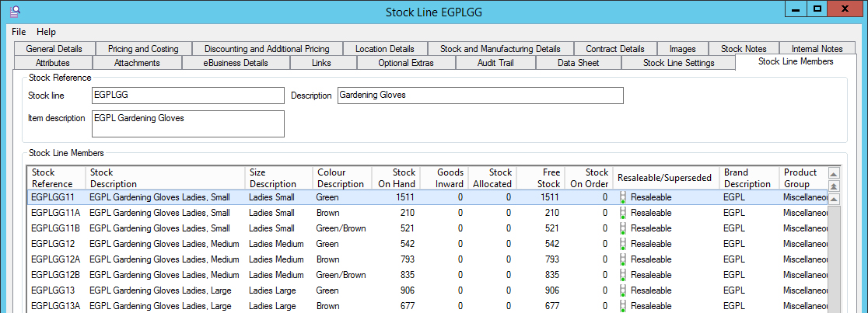868x313 pixels.
Task: Sort by Size Description column header
Action: pos(278,178)
